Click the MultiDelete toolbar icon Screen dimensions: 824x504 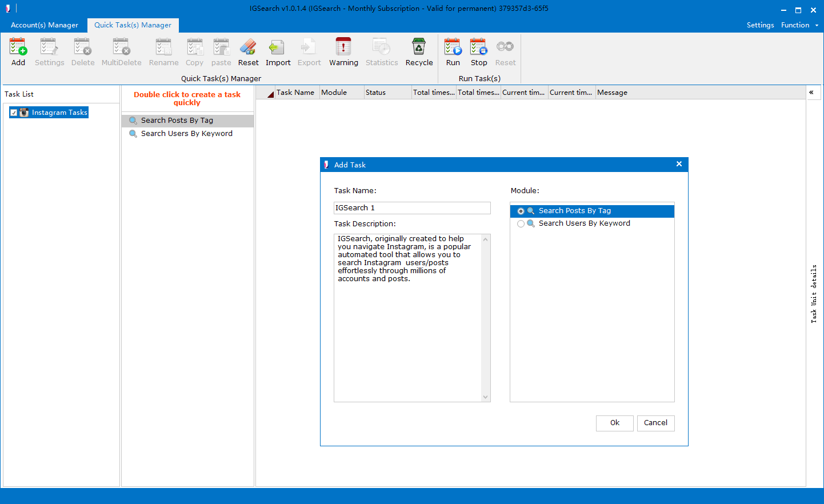tap(121, 47)
